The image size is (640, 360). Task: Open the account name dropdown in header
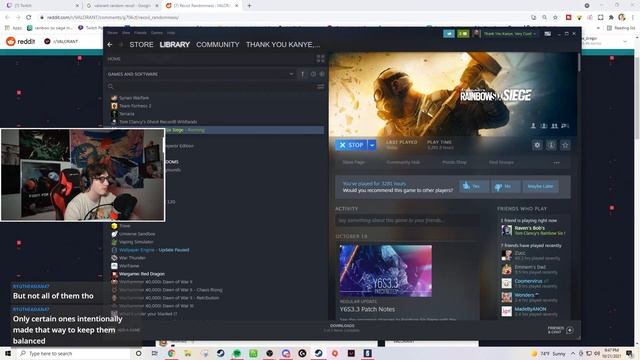(509, 34)
